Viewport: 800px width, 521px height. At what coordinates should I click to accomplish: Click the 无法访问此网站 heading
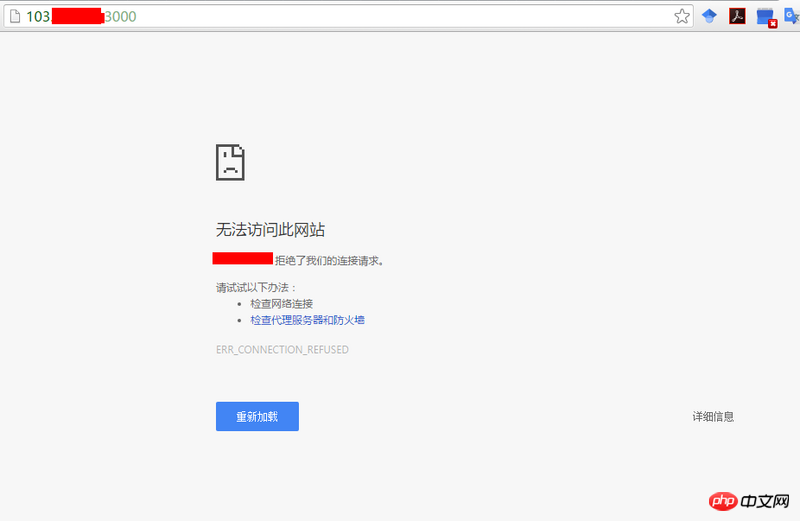(x=270, y=230)
